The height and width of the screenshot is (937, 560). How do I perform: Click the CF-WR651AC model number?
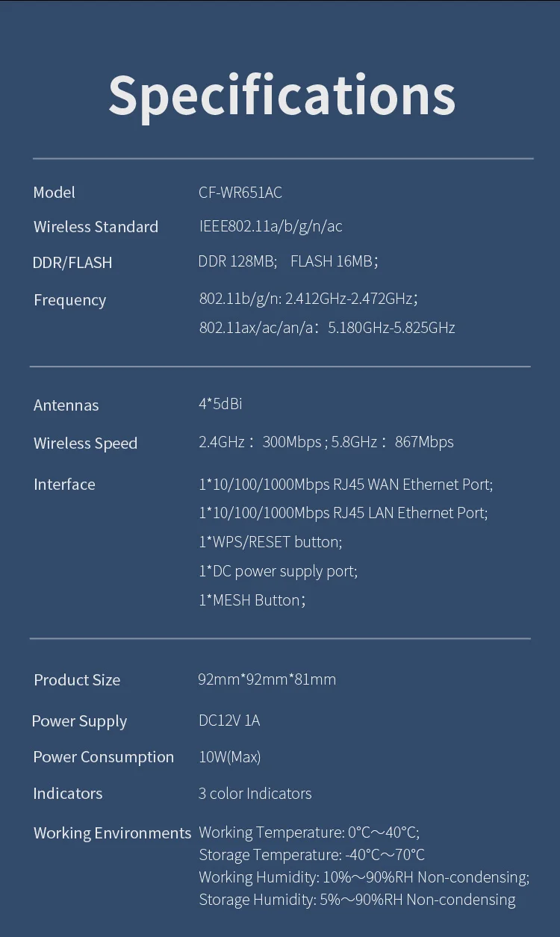(x=240, y=193)
